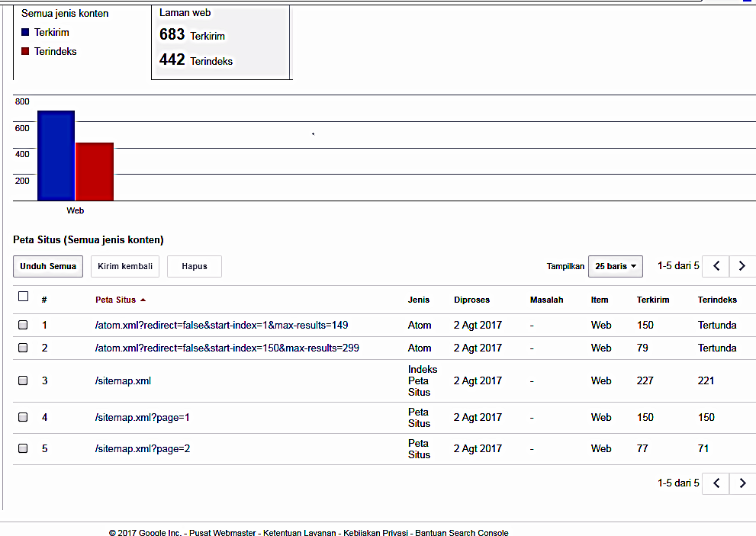Click the Web chart axis label
Screen dimensions: 756x536
pyautogui.click(x=76, y=210)
